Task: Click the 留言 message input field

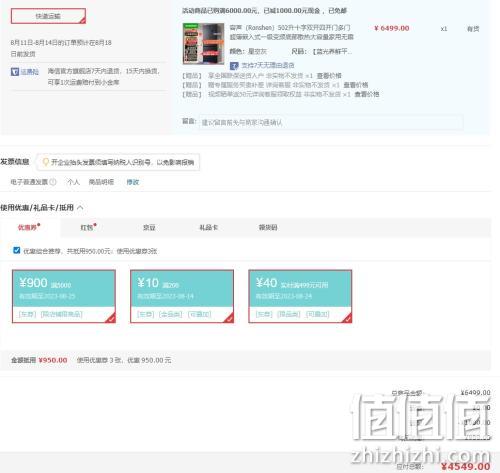Action: [331, 122]
